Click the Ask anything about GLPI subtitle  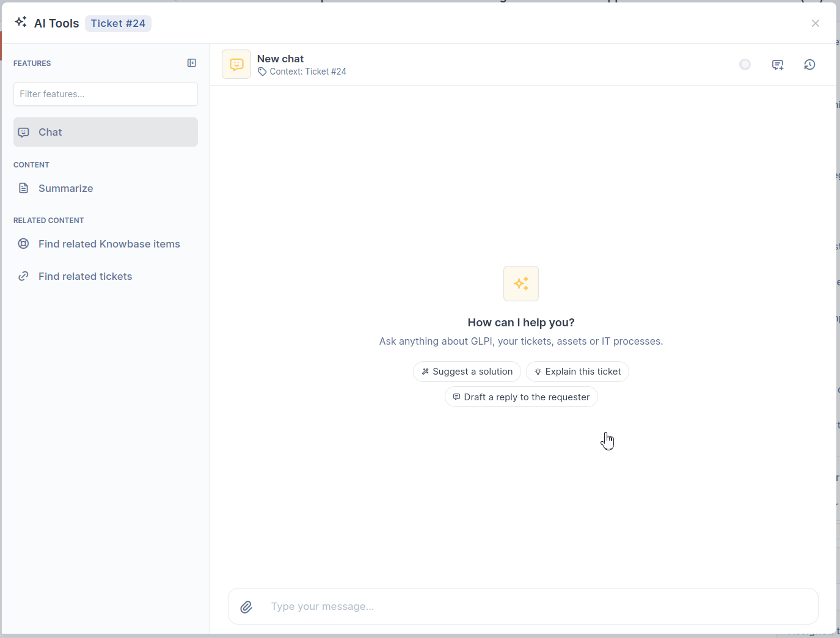tap(521, 341)
